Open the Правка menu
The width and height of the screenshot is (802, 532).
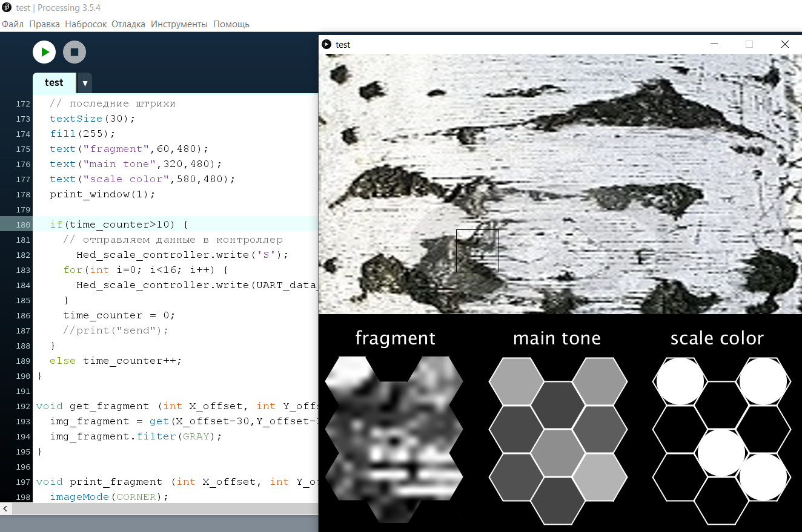tap(44, 24)
